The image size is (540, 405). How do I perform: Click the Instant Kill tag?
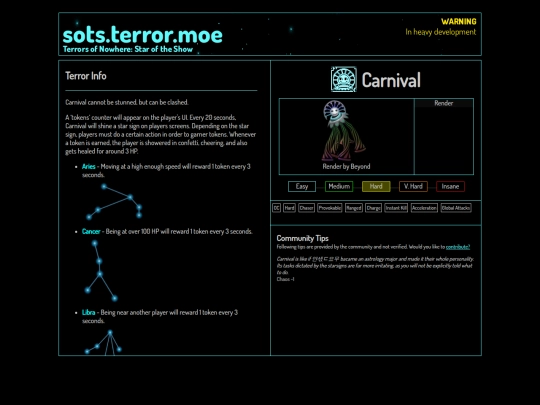click(x=396, y=208)
